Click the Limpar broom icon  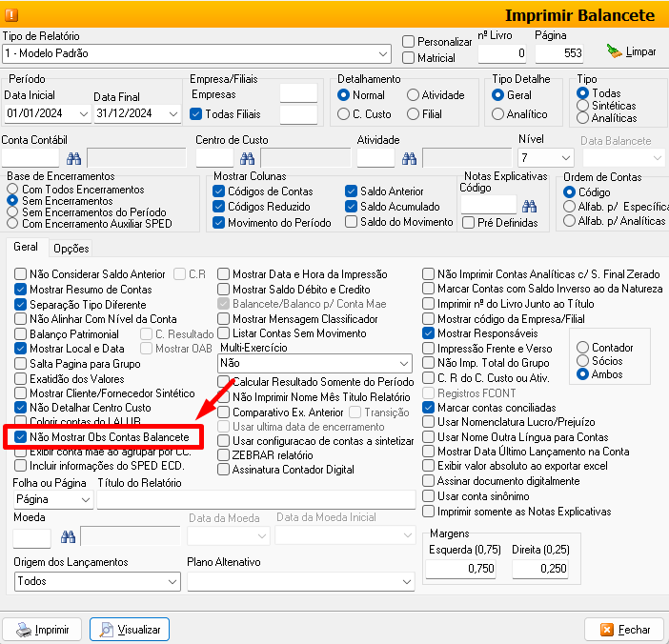(x=615, y=50)
